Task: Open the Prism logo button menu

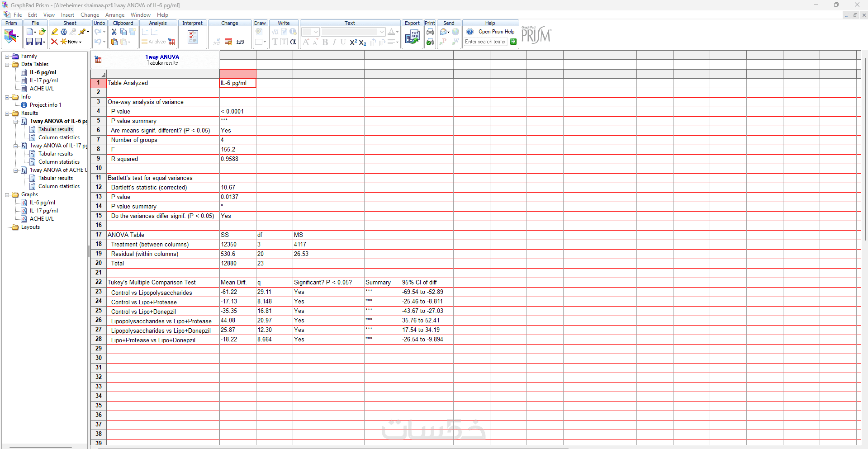Action: coord(11,37)
